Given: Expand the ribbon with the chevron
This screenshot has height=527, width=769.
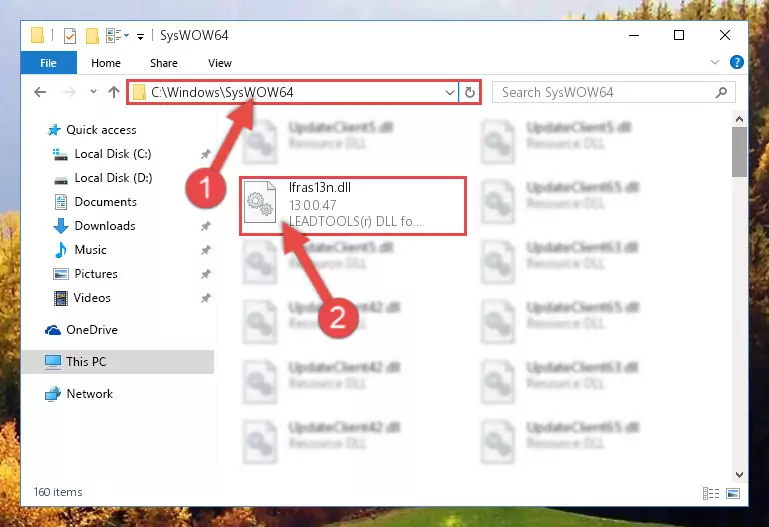Looking at the screenshot, I should pos(715,62).
